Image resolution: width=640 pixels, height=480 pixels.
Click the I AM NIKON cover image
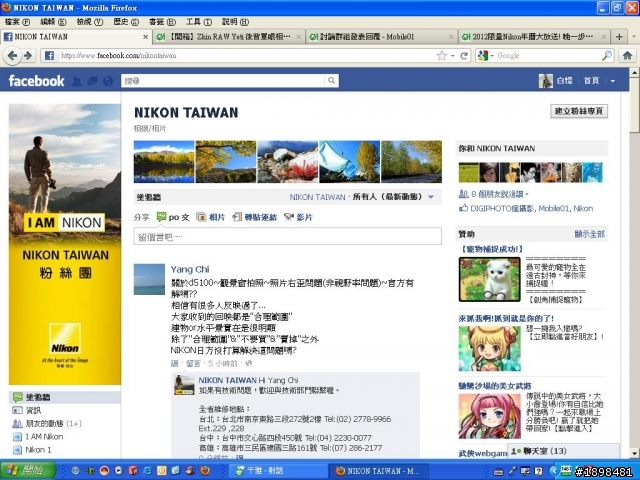pyautogui.click(x=65, y=244)
